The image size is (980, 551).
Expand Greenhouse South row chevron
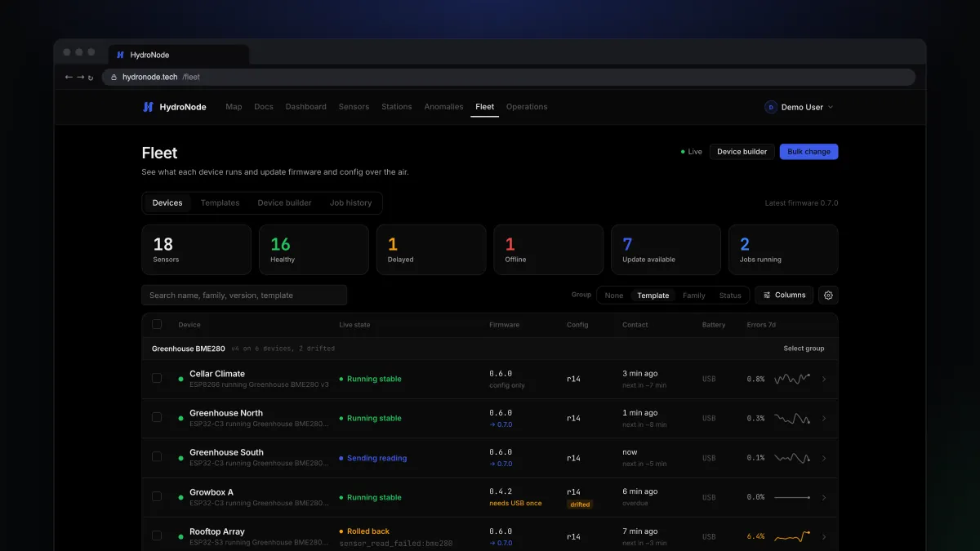tap(824, 458)
